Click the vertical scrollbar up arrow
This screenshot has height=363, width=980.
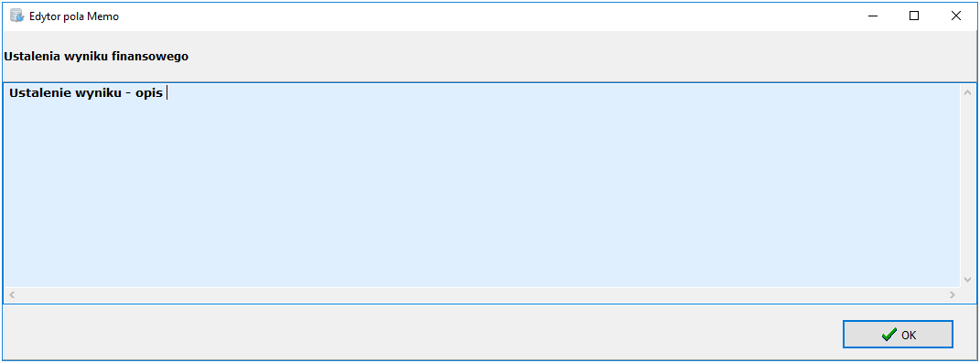tap(968, 92)
